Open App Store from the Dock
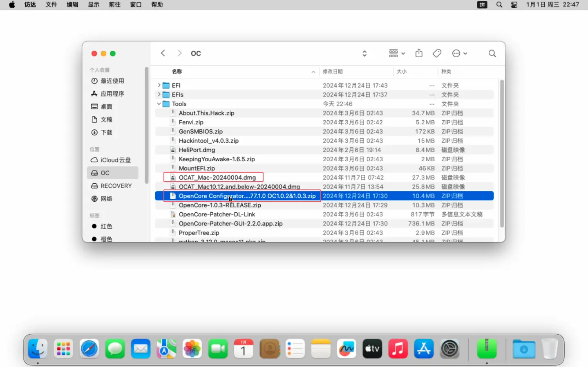The image size is (588, 367). click(424, 349)
